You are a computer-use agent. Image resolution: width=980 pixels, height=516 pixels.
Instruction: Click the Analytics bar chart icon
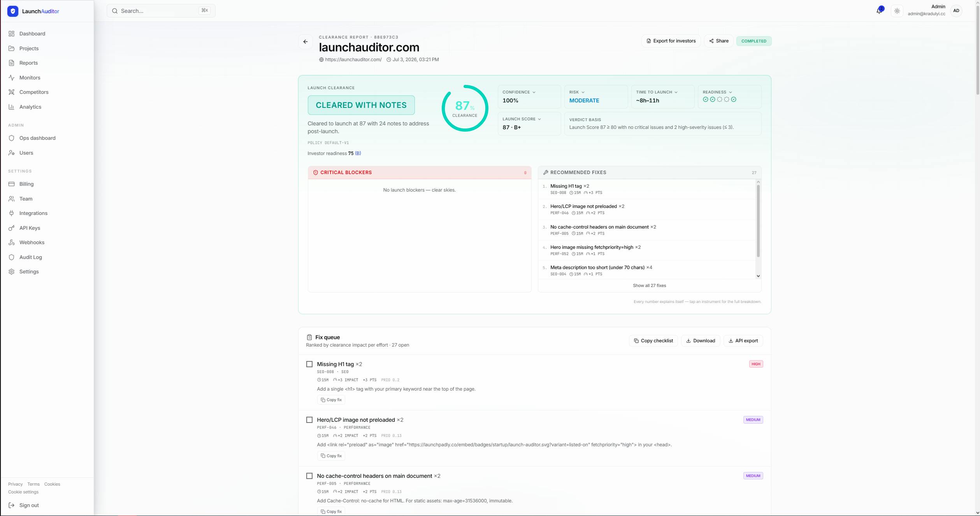pos(12,107)
